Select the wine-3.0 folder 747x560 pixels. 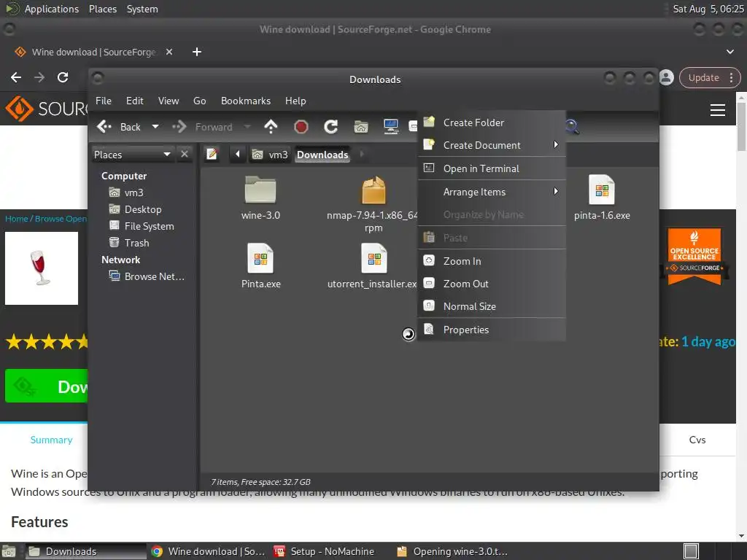click(x=260, y=197)
